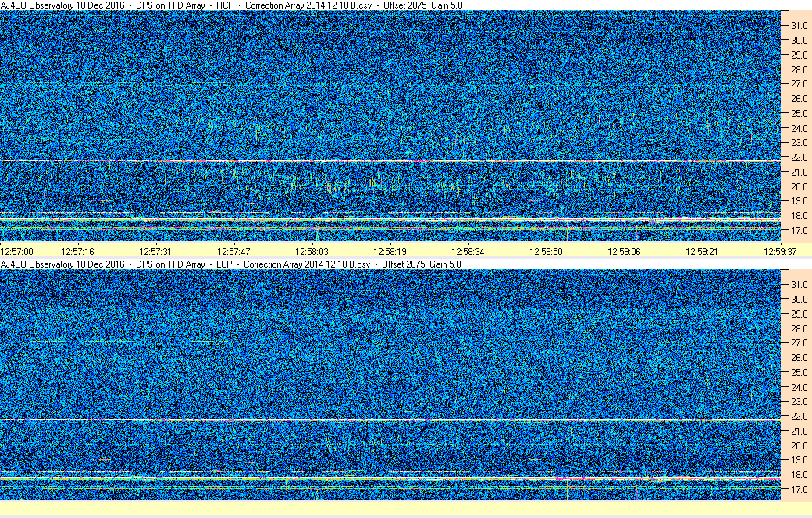Click 17.0 on the LCP frequency axis
Viewport: 812px width, 518px height.
click(x=799, y=489)
